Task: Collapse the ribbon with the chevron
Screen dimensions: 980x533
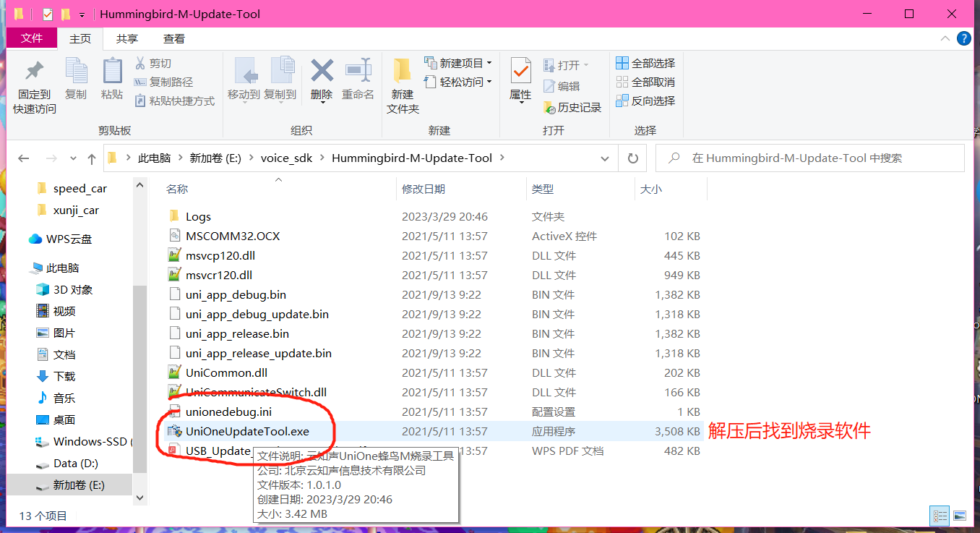Action: click(x=945, y=38)
